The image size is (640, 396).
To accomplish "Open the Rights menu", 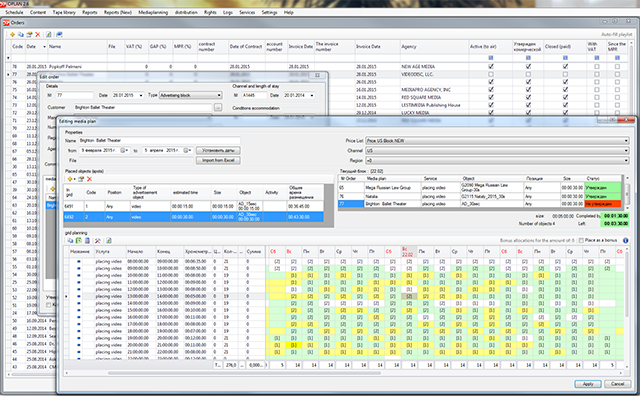I will pos(210,12).
